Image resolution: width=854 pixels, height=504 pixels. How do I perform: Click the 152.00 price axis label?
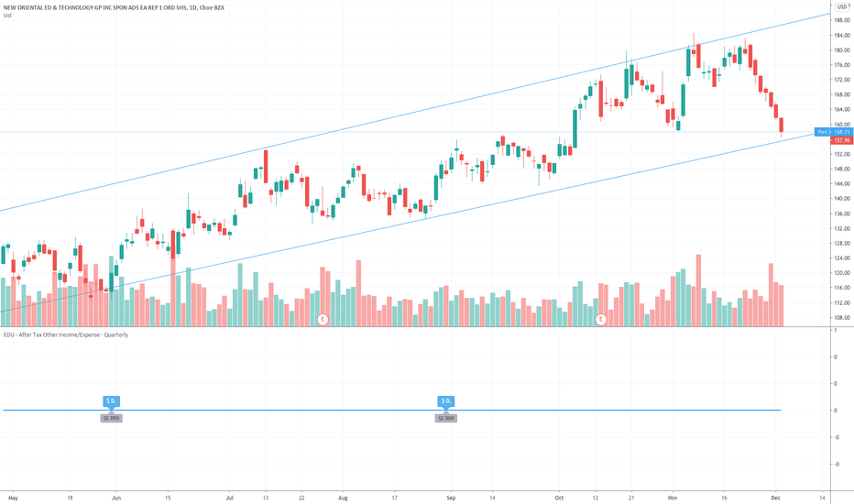coord(842,154)
